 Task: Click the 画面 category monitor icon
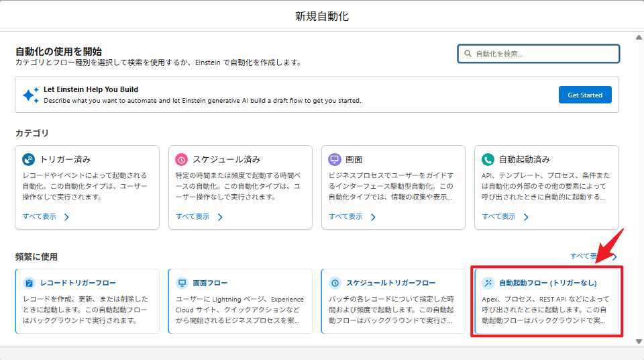(x=334, y=160)
